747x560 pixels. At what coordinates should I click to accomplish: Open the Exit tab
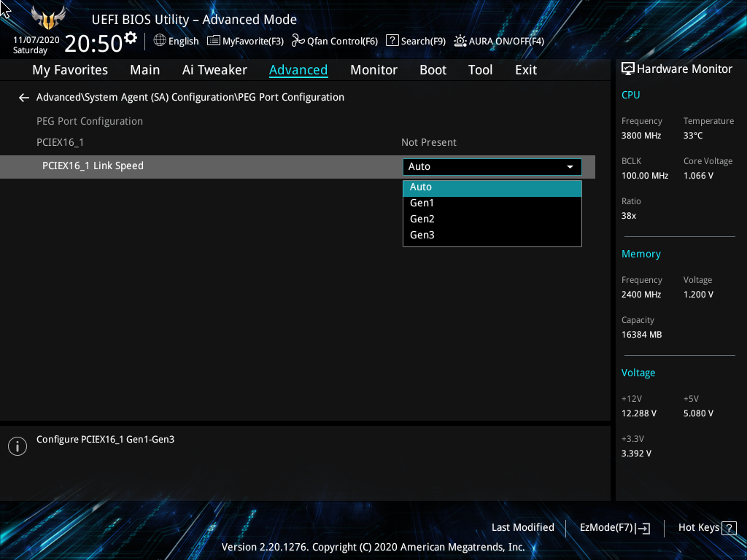coord(526,70)
